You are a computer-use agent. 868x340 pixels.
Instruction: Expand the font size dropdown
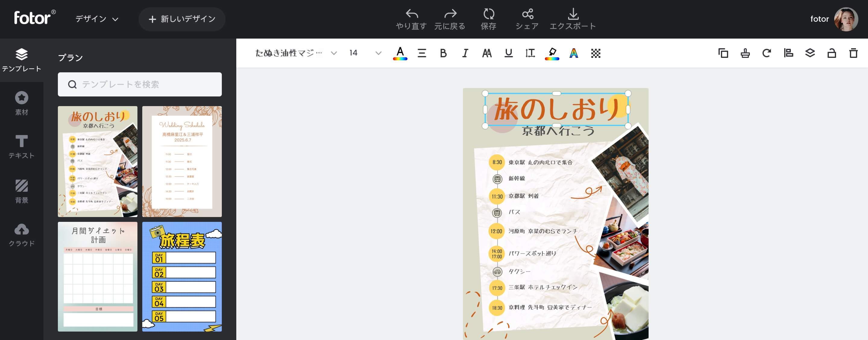tap(377, 53)
